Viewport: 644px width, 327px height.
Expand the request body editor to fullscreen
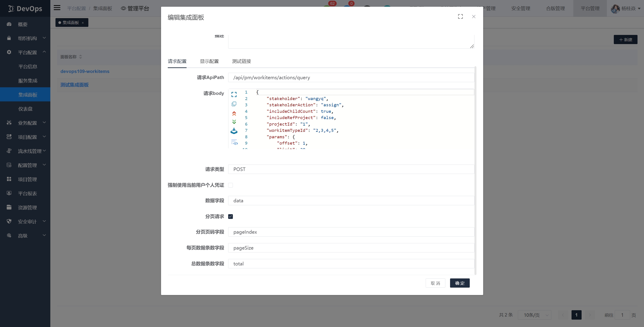coord(234,94)
